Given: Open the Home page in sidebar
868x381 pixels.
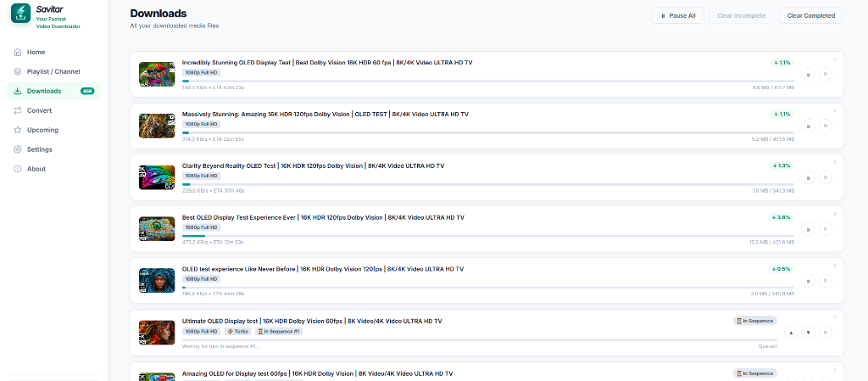Looking at the screenshot, I should click(x=54, y=52).
